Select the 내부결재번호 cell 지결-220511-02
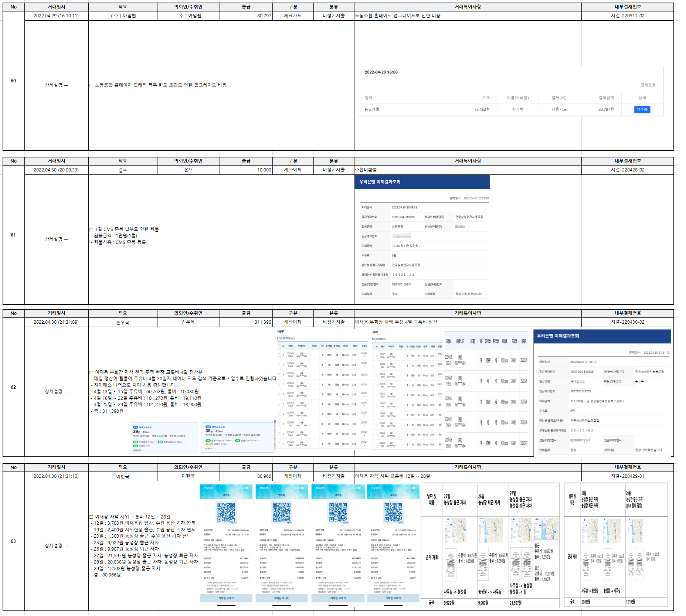 pyautogui.click(x=627, y=16)
